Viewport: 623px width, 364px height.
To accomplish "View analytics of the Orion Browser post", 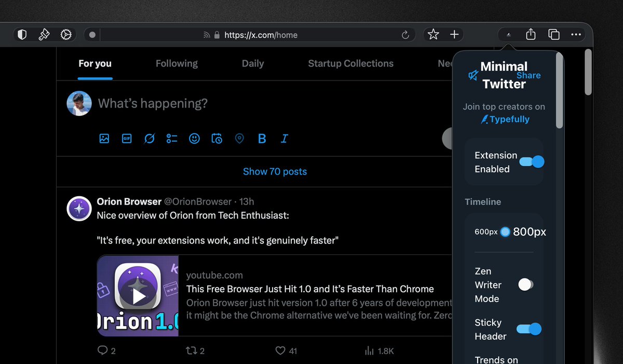I will tap(369, 351).
